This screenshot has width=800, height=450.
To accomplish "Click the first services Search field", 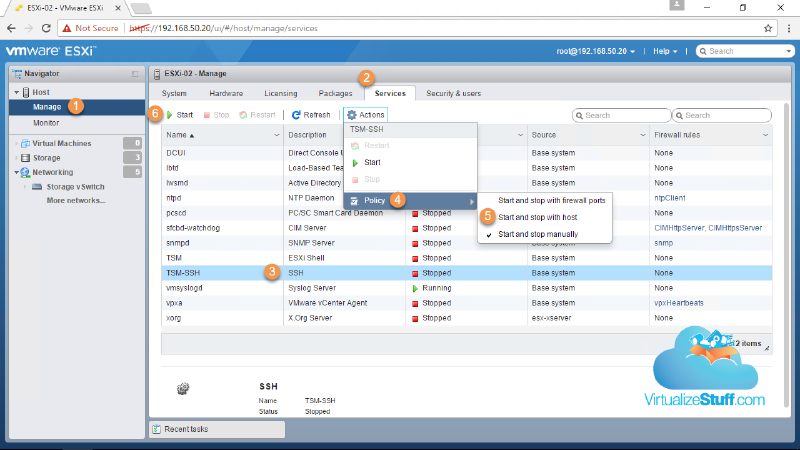I will tap(621, 115).
